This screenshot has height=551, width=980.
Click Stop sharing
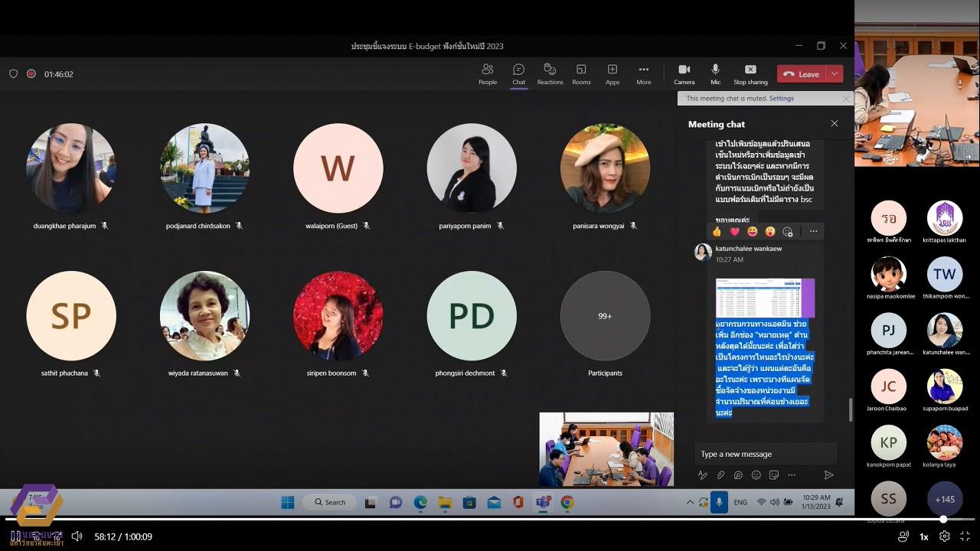[750, 73]
